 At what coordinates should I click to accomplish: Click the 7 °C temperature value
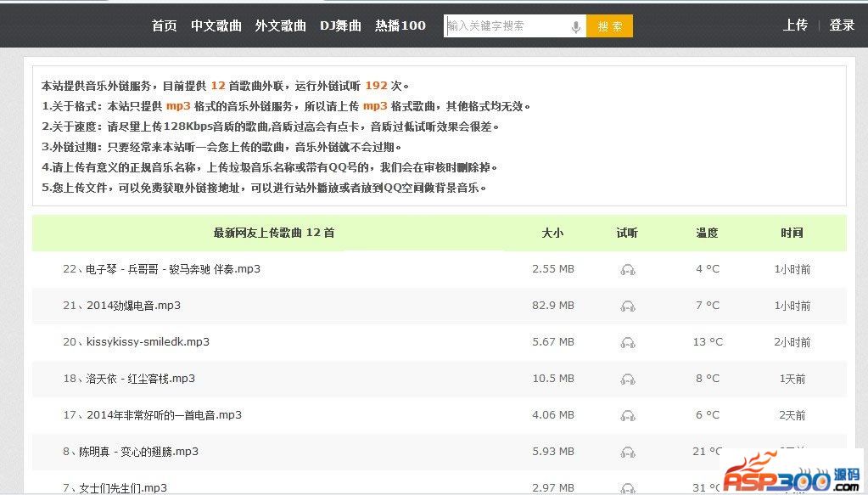pyautogui.click(x=708, y=306)
